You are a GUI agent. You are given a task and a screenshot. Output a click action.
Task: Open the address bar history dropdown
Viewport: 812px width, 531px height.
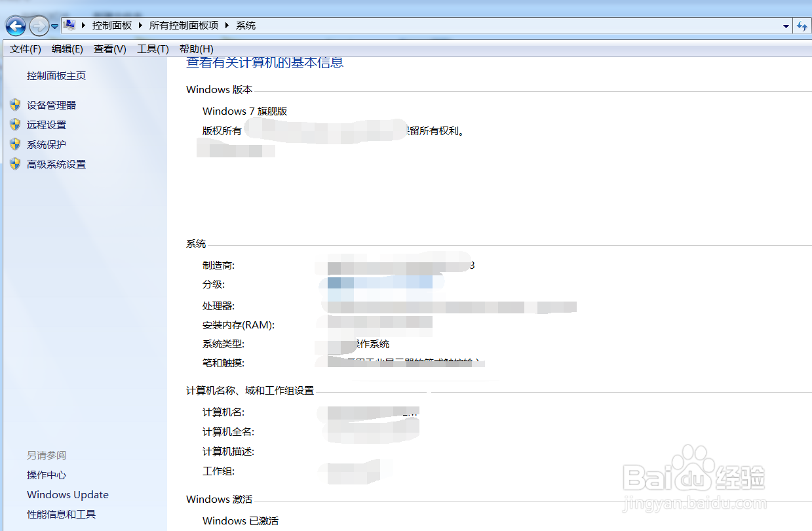click(x=786, y=26)
